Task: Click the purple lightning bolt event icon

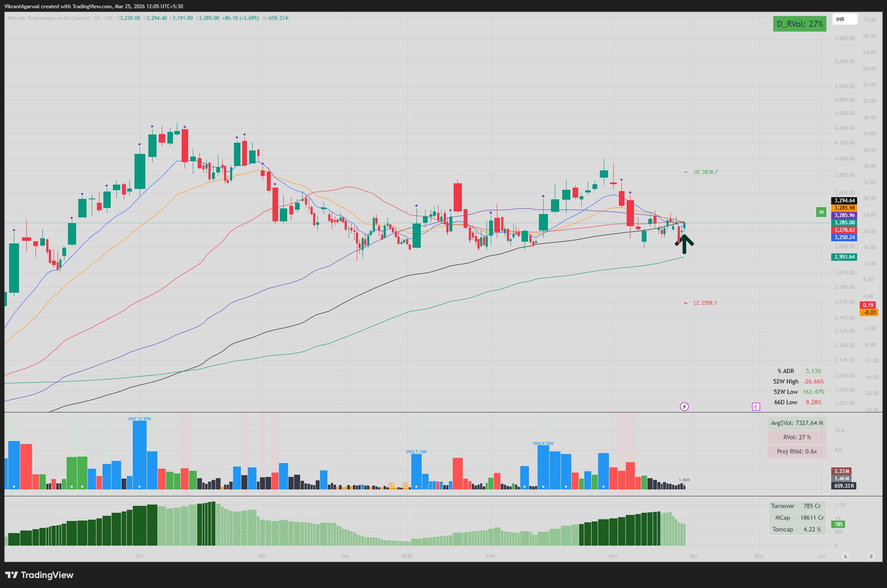Action: (684, 406)
